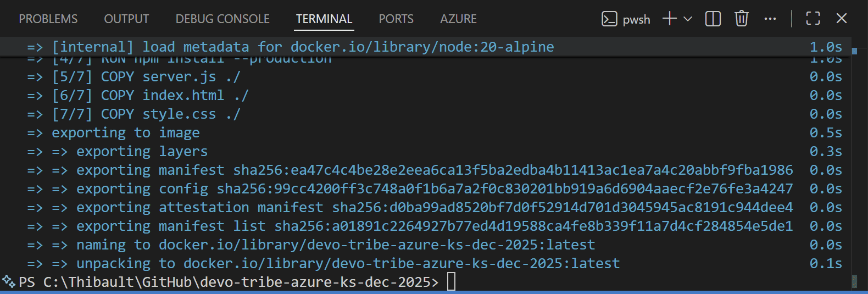Open the OUTPUT tab

126,19
